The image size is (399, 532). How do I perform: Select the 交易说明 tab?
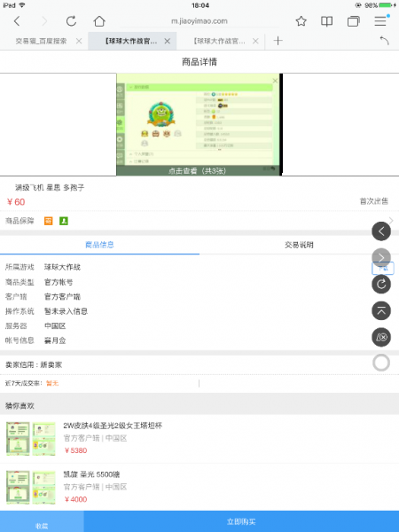(299, 245)
